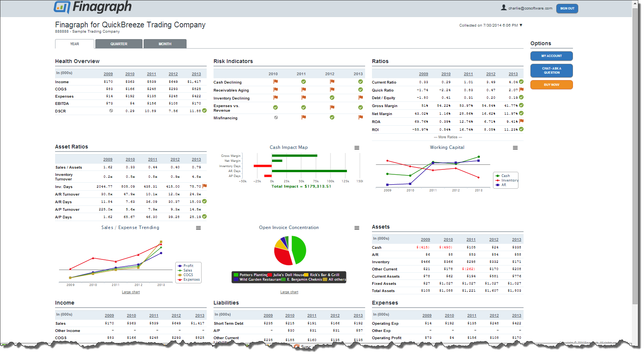The height and width of the screenshot is (357, 644).
Task: Toggle Potters Planting in the invoice legend
Action: click(x=251, y=275)
